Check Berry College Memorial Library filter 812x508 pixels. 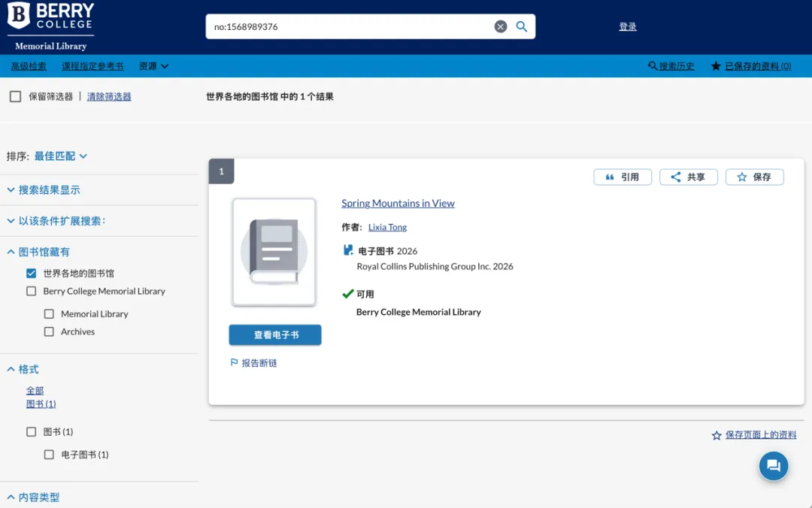[31, 291]
